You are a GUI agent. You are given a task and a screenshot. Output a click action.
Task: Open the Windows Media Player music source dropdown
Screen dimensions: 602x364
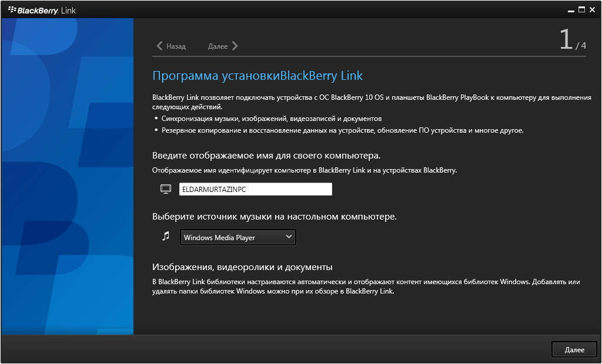coord(238,237)
